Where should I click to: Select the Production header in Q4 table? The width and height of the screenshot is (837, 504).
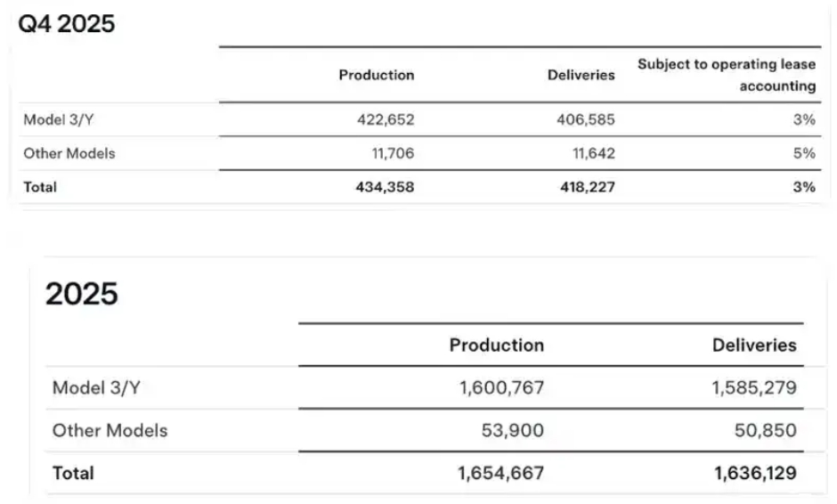coord(376,76)
